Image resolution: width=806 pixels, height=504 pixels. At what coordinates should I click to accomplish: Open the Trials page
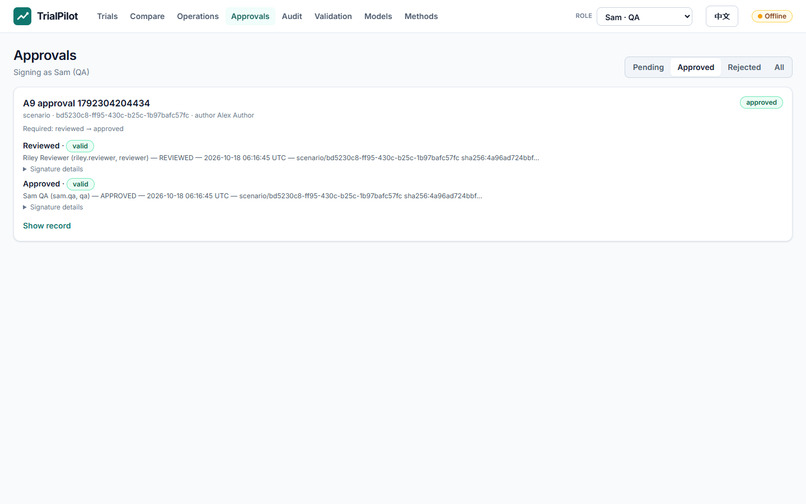[x=107, y=16]
